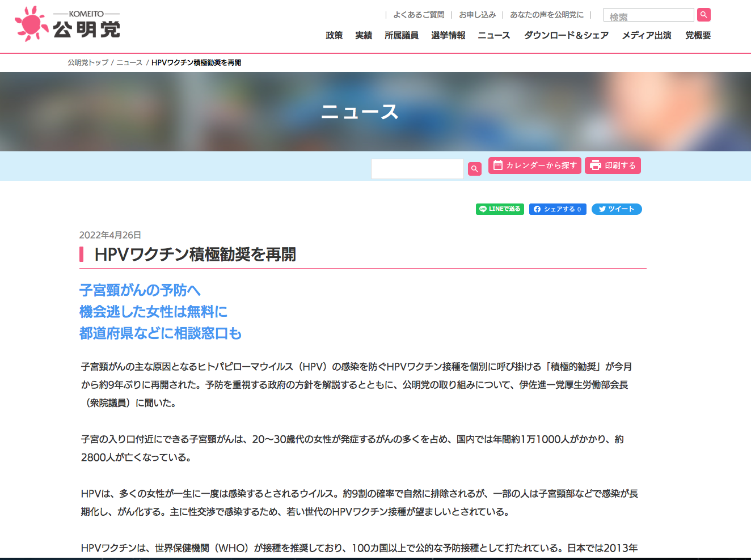This screenshot has height=560, width=751.
Task: Click the news search input field
Action: point(417,169)
